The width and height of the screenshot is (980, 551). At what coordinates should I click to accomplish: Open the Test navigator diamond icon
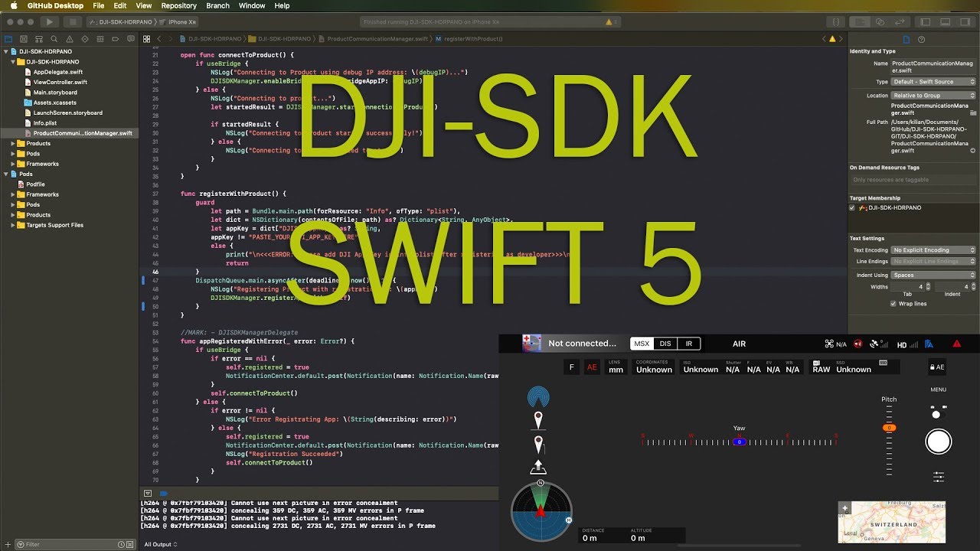(83, 38)
